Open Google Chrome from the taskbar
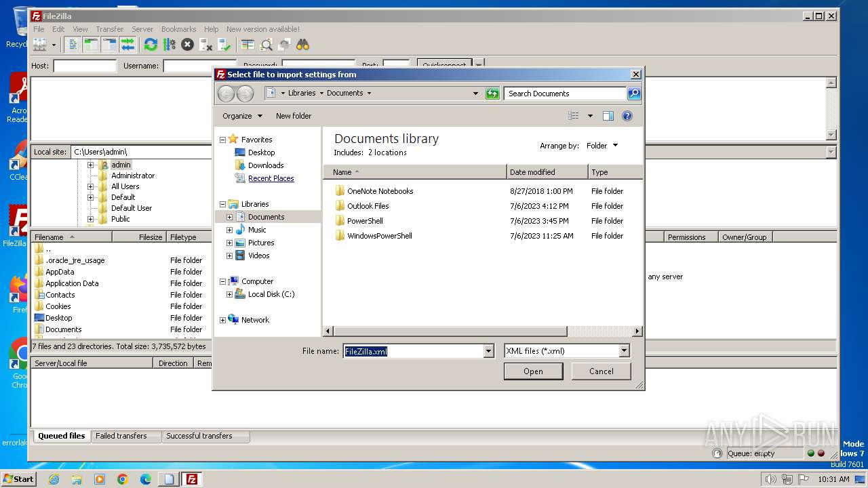Image resolution: width=868 pixels, height=488 pixels. 123,479
